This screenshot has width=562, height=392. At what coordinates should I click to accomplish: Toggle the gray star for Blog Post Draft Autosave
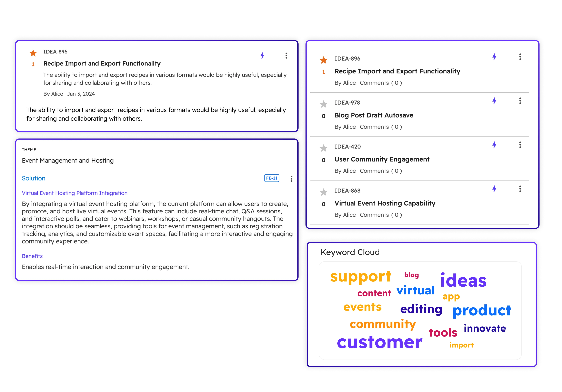(324, 104)
